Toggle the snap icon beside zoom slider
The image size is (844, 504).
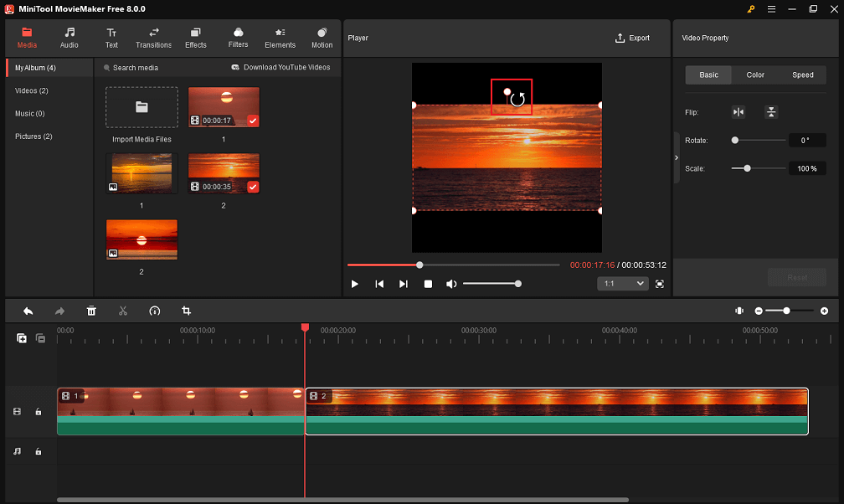tap(739, 311)
